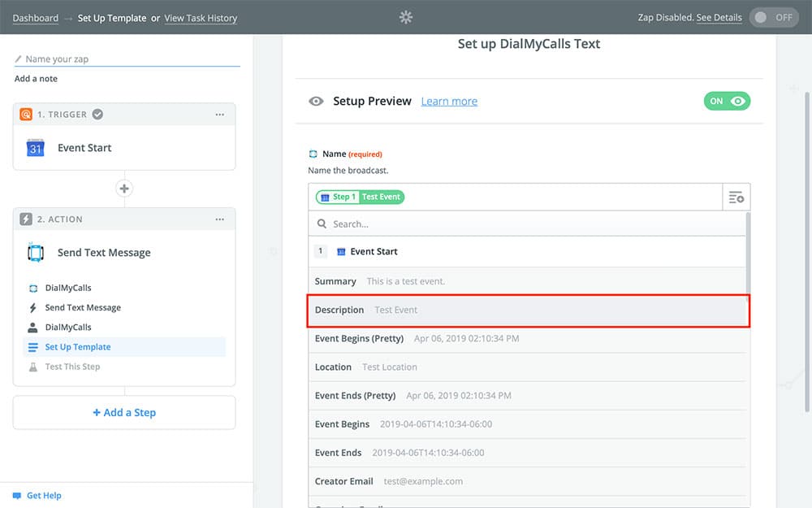Click the Google Calendar Event Start icon

point(35,148)
